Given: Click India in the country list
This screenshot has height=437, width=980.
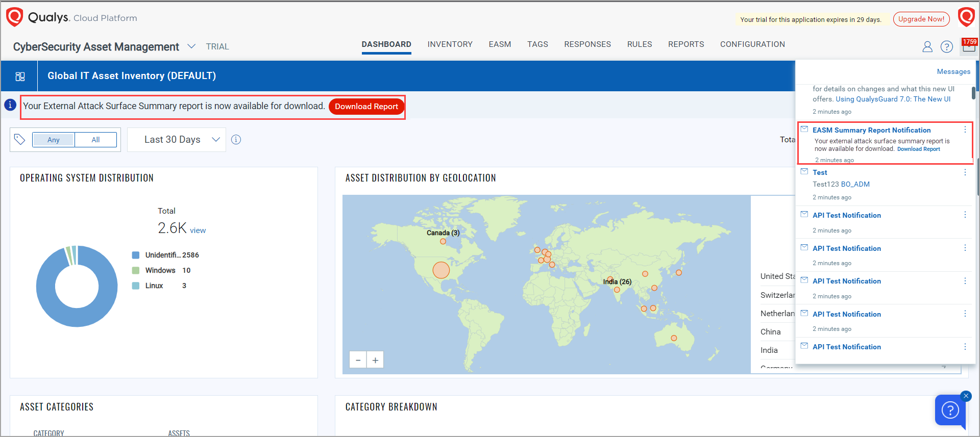Looking at the screenshot, I should point(769,350).
